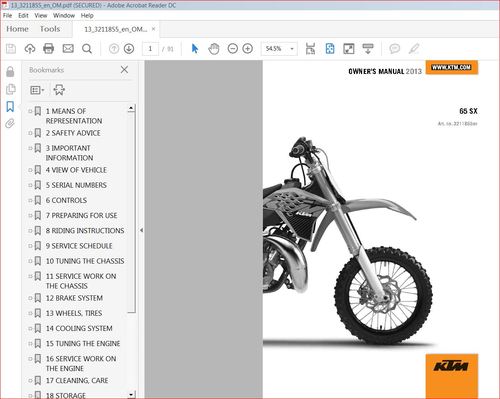This screenshot has height=399, width=500.
Task: Click the WWW.KTM.COM link on page
Action: pos(452,67)
